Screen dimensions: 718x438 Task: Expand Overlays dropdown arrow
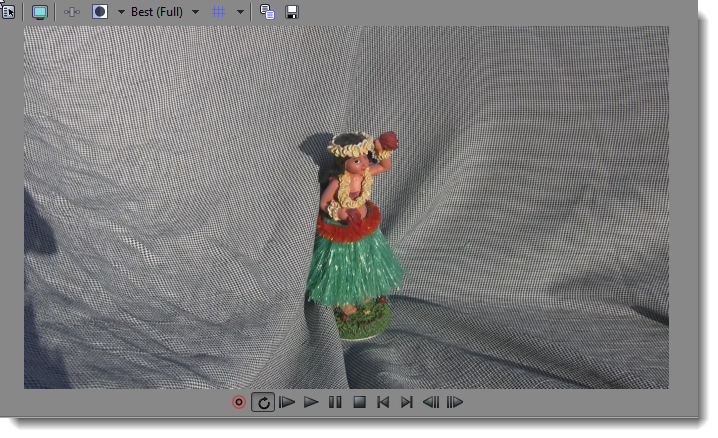[240, 12]
